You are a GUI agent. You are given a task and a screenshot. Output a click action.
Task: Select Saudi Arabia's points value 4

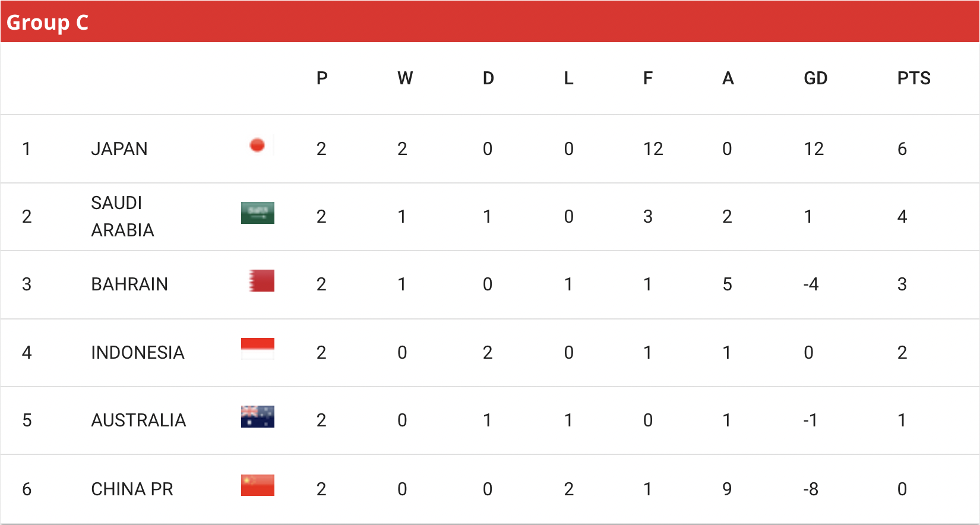[902, 217]
